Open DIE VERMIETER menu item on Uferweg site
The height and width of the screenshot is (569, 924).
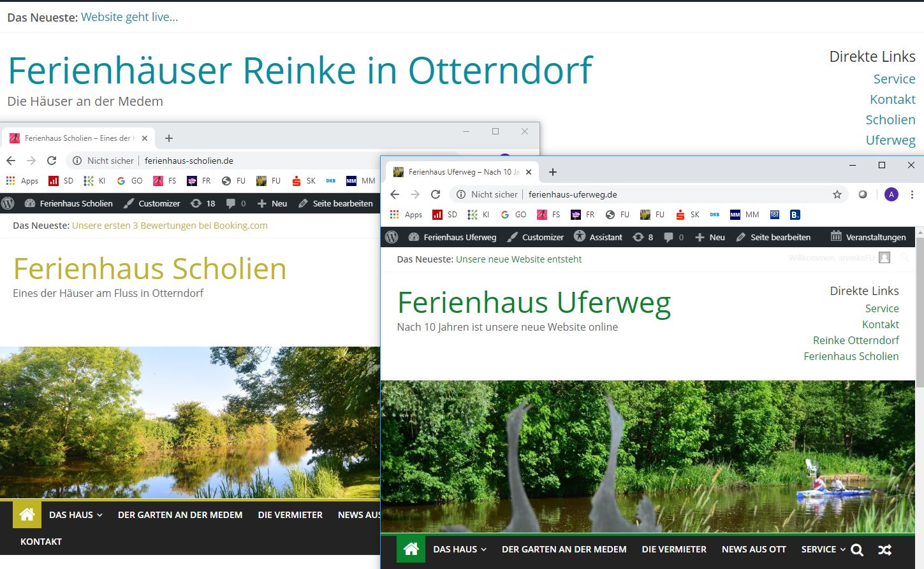pos(674,549)
